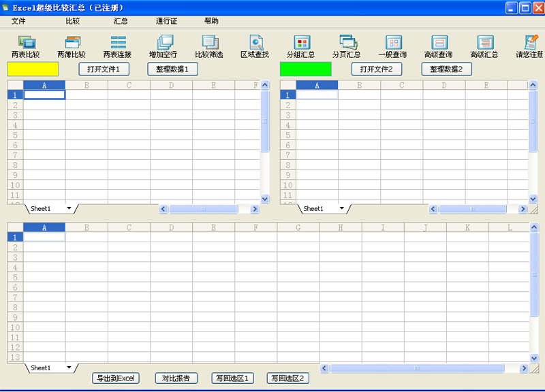The width and height of the screenshot is (545, 392).
Task: Expand Sheet1 dropdown in bottom grid
Action: 69,367
